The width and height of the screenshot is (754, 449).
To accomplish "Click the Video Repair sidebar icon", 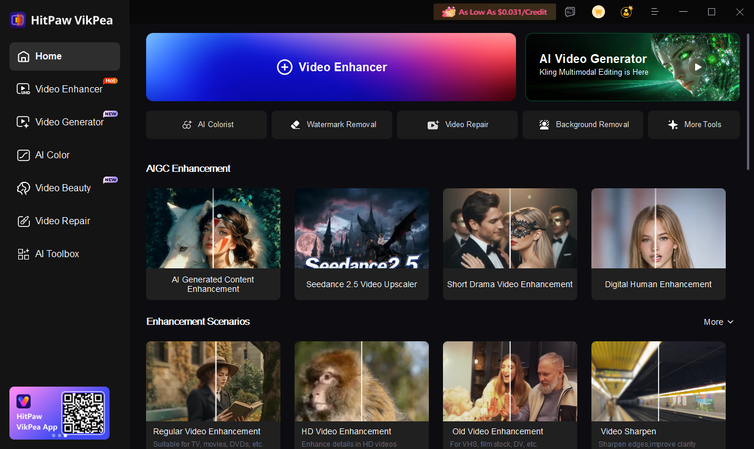I will [x=23, y=221].
